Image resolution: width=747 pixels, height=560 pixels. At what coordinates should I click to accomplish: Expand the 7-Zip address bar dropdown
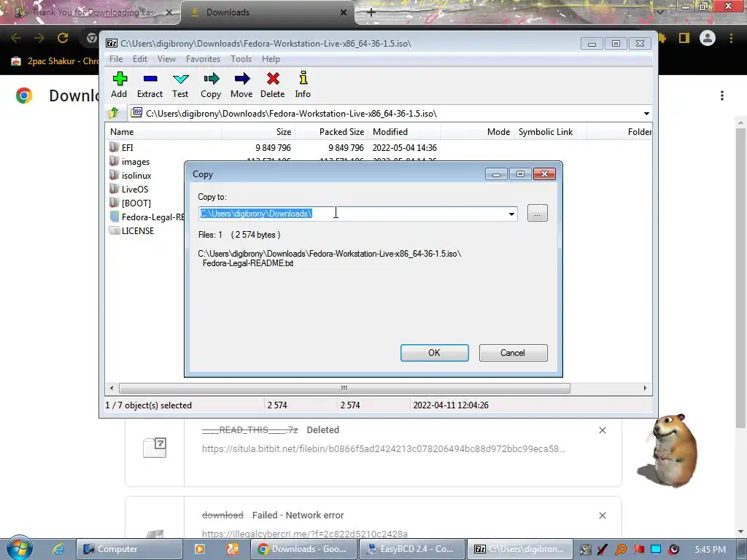pos(646,114)
